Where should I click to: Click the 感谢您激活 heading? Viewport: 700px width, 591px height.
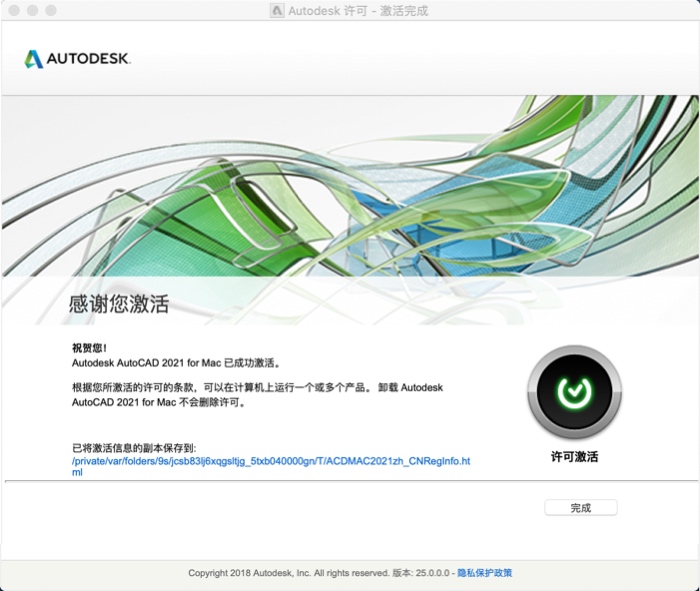point(119,304)
